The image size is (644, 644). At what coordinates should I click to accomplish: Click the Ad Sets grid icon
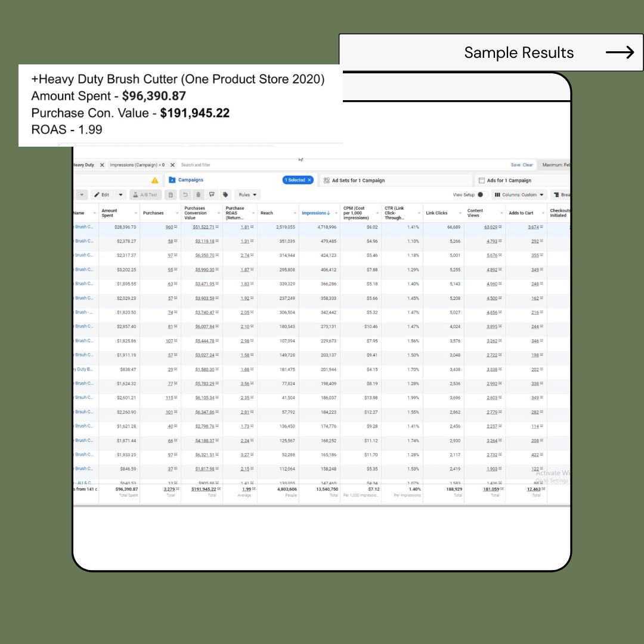pos(327,180)
